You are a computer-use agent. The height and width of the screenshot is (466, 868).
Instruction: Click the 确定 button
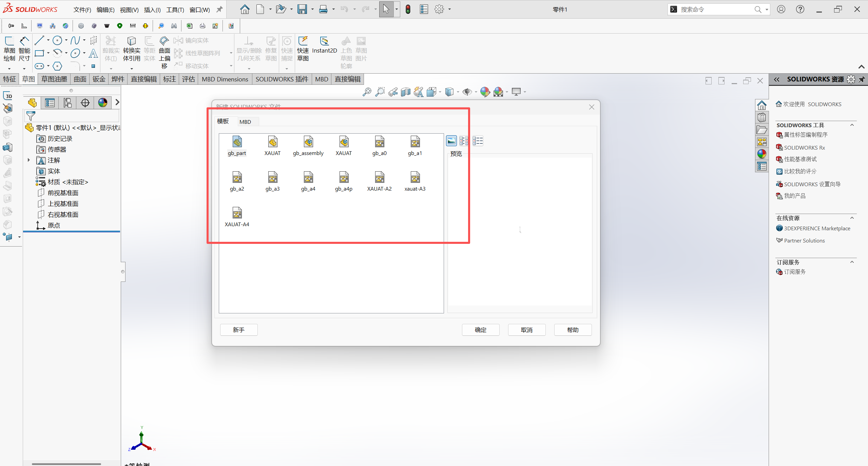(480, 330)
